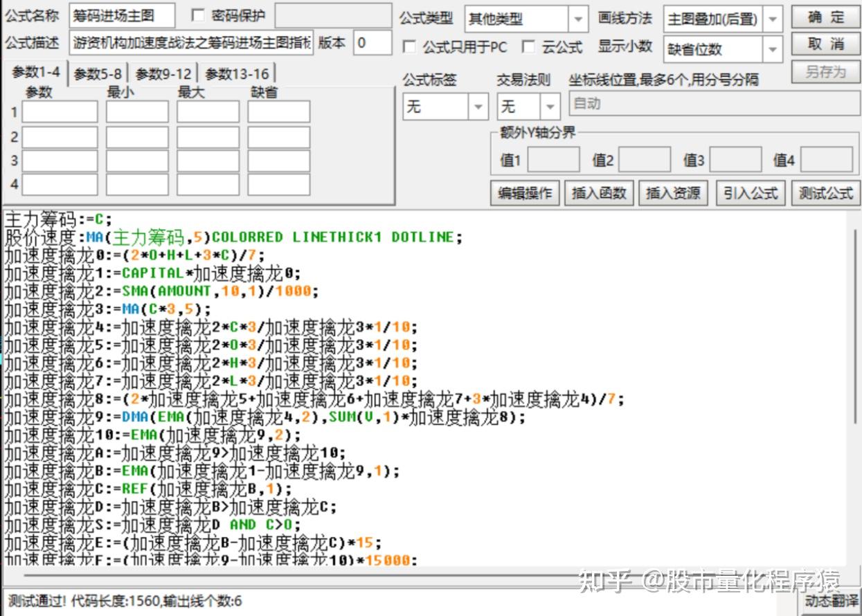Switch to the 参数13-16 tab
This screenshot has height=616, width=862.
[x=237, y=74]
